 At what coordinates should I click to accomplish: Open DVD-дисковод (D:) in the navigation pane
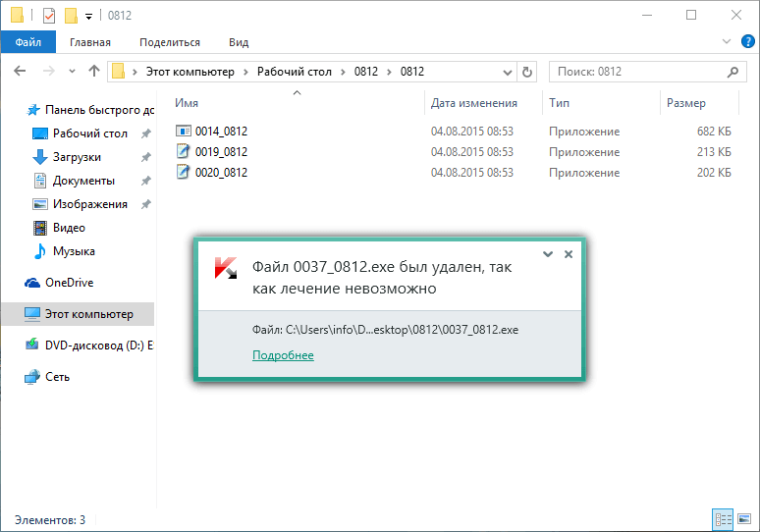tap(89, 346)
